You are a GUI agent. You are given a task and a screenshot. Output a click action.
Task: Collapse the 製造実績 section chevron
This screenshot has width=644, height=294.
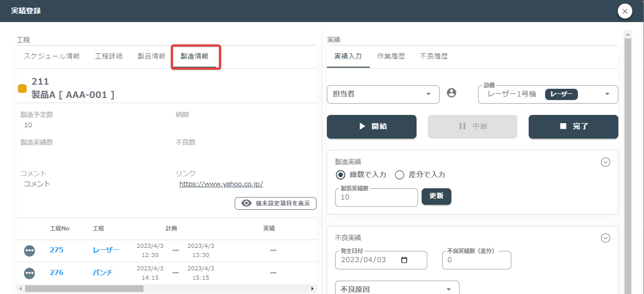(x=606, y=162)
